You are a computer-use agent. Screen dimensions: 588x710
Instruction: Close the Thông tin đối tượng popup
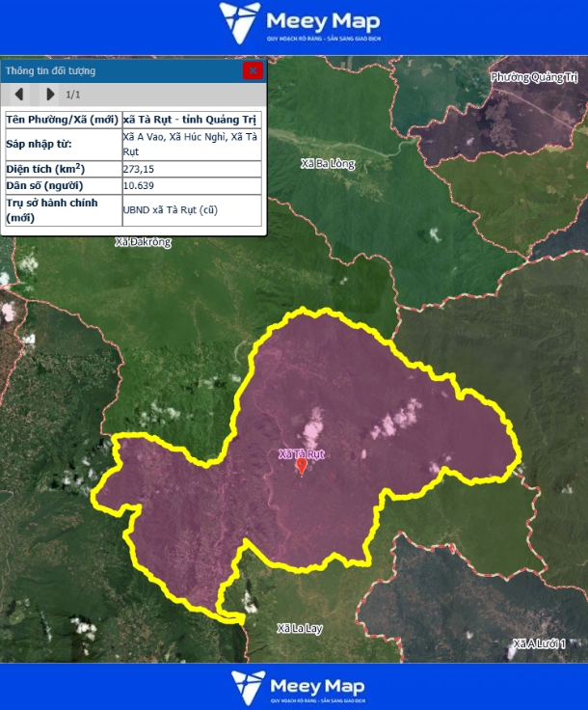click(253, 70)
